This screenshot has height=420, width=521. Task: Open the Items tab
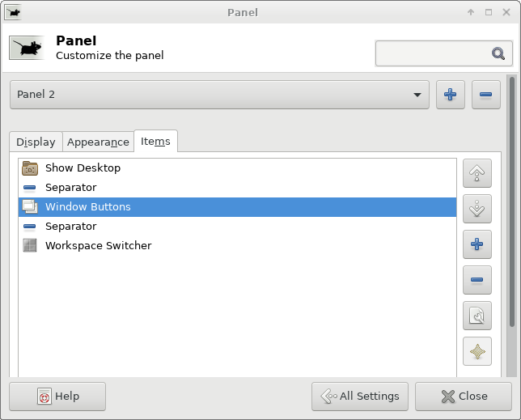click(155, 142)
